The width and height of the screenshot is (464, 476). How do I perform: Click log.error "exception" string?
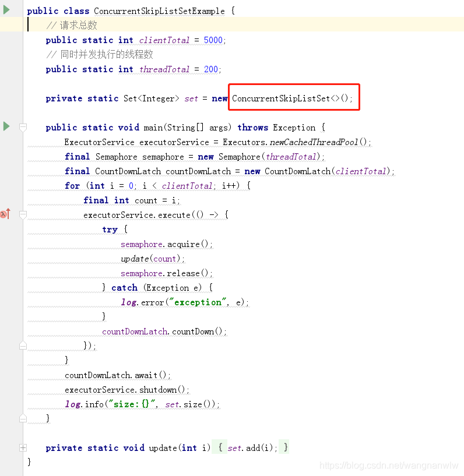198,302
